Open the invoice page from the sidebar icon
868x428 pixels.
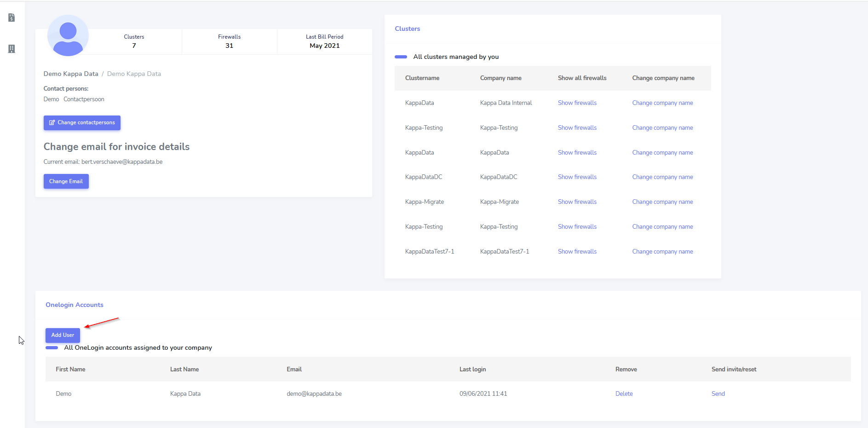click(11, 17)
